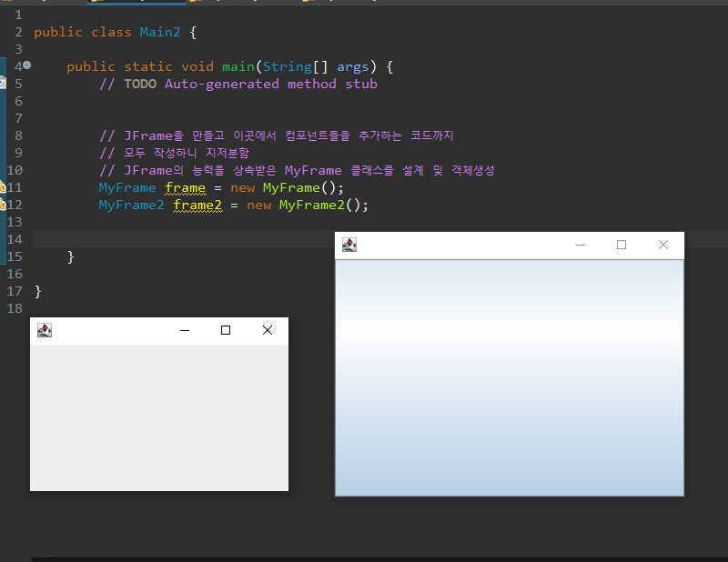Click the comment on line 8 starting with JFrame을

277,135
